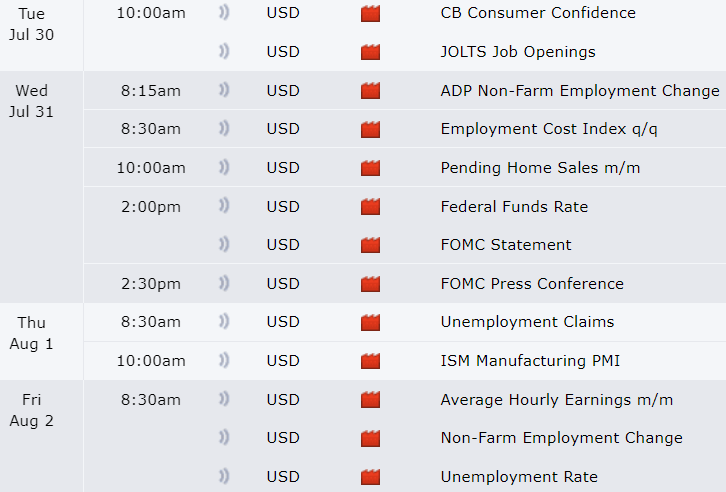Viewport: 726px width, 492px height.
Task: Select the CB Consumer Confidence event title
Action: tap(537, 14)
